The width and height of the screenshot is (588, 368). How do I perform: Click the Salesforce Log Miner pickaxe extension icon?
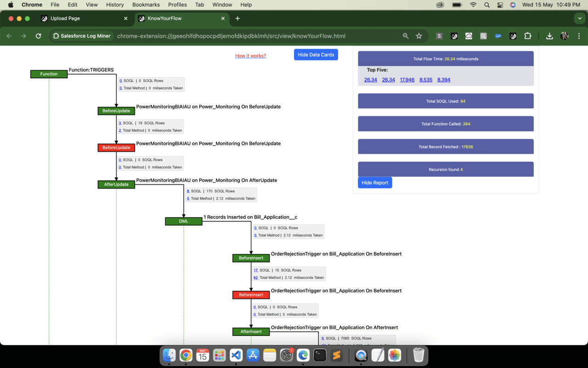point(454,35)
